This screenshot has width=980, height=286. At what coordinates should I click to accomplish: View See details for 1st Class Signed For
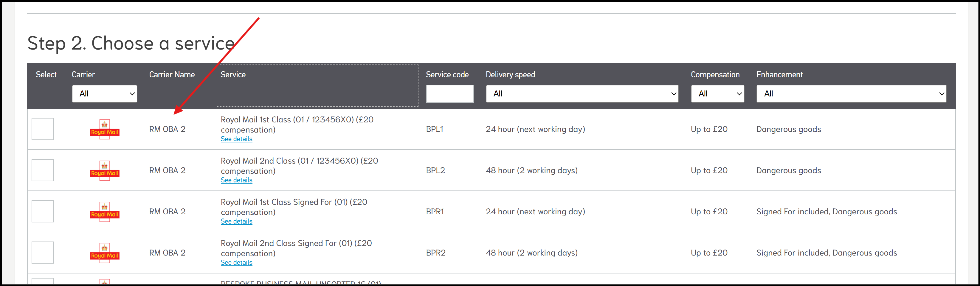click(237, 222)
